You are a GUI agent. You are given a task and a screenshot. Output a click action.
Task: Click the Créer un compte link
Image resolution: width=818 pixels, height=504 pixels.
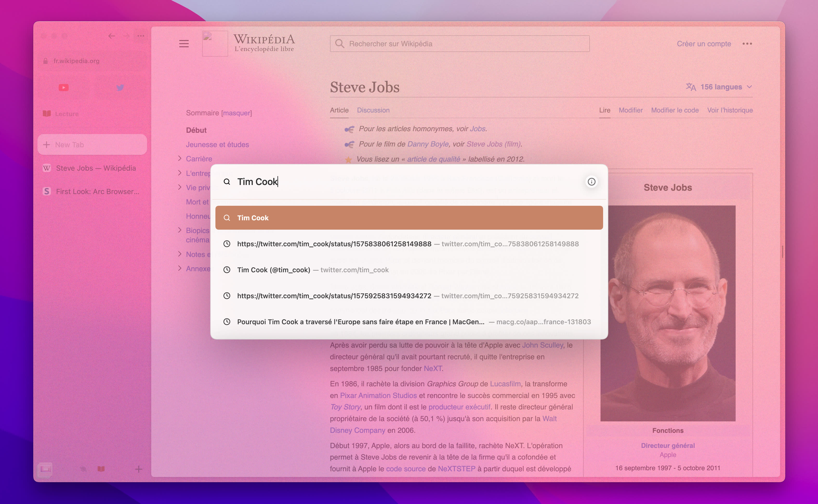pyautogui.click(x=704, y=44)
